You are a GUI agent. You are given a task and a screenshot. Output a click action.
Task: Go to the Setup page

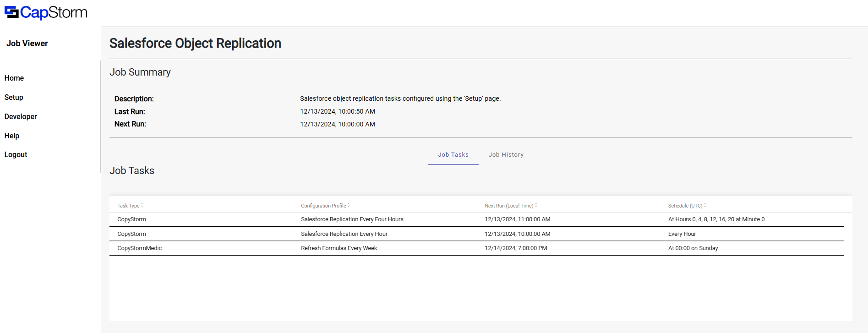coord(14,98)
